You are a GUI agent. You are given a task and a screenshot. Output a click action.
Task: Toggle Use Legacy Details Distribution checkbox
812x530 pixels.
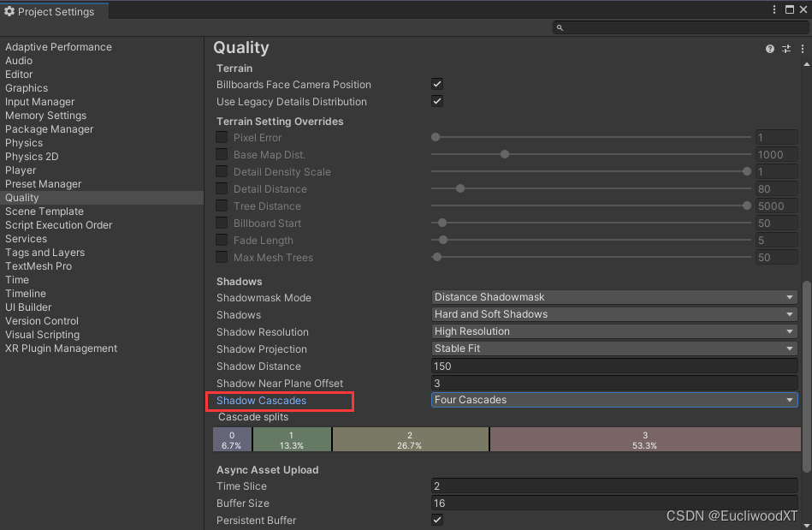[x=437, y=101]
